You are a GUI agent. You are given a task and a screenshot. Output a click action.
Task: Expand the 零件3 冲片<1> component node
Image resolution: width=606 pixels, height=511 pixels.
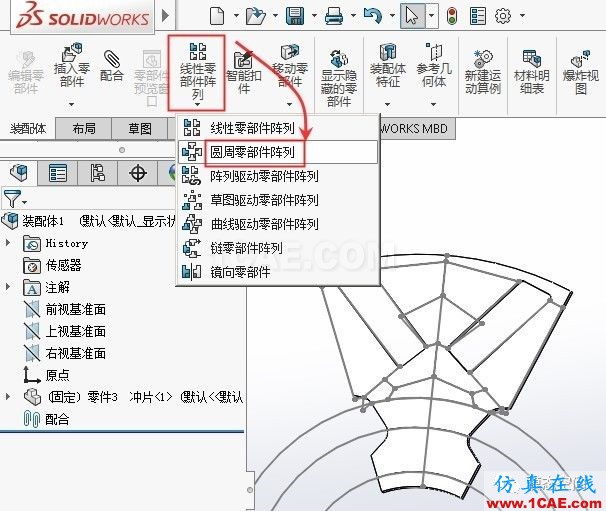point(7,396)
